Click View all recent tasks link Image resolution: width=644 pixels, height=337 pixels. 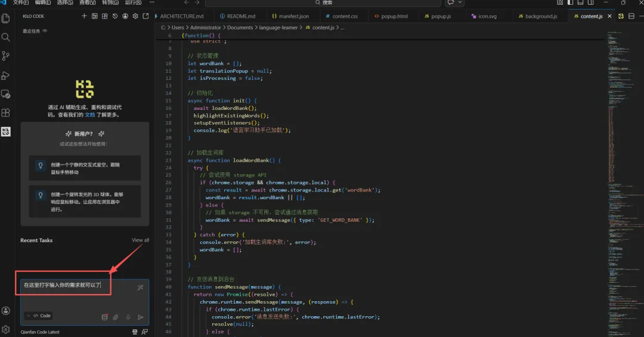(141, 240)
